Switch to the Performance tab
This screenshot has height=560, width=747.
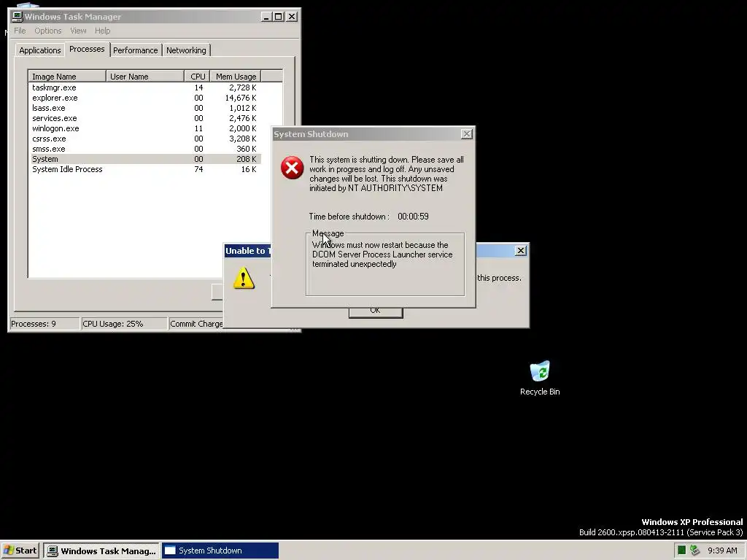[135, 50]
